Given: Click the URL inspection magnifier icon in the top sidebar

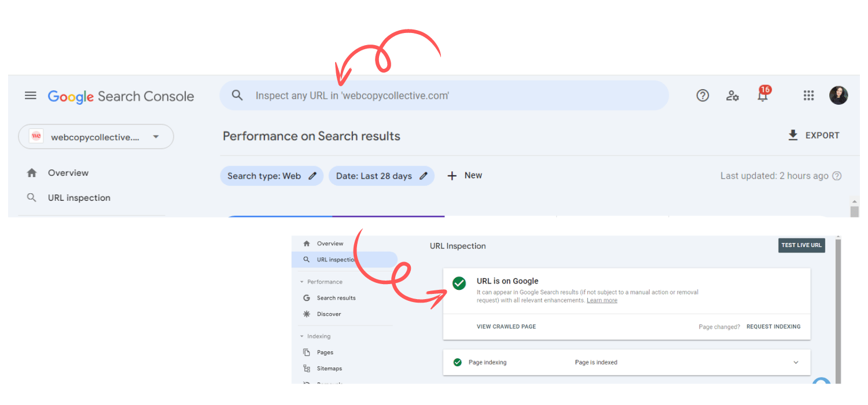Looking at the screenshot, I should (32, 198).
